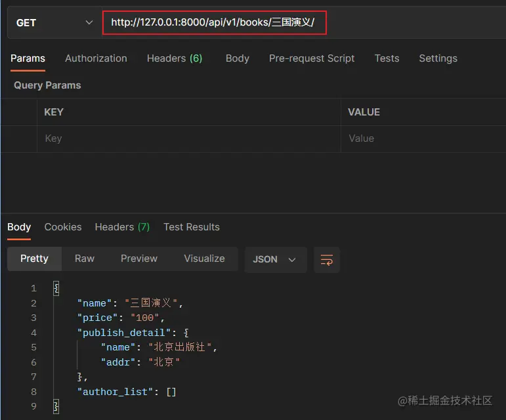Click the "100" price value
This screenshot has height=420, width=506.
(145, 318)
